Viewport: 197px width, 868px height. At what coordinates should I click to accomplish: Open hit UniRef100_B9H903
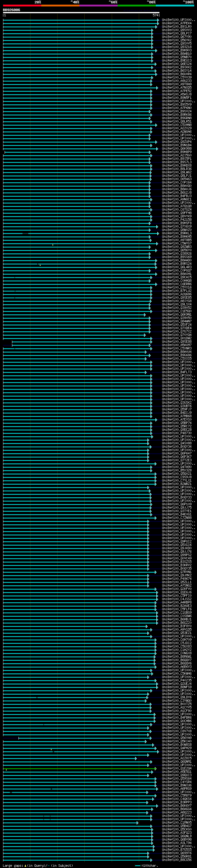[x=176, y=50]
